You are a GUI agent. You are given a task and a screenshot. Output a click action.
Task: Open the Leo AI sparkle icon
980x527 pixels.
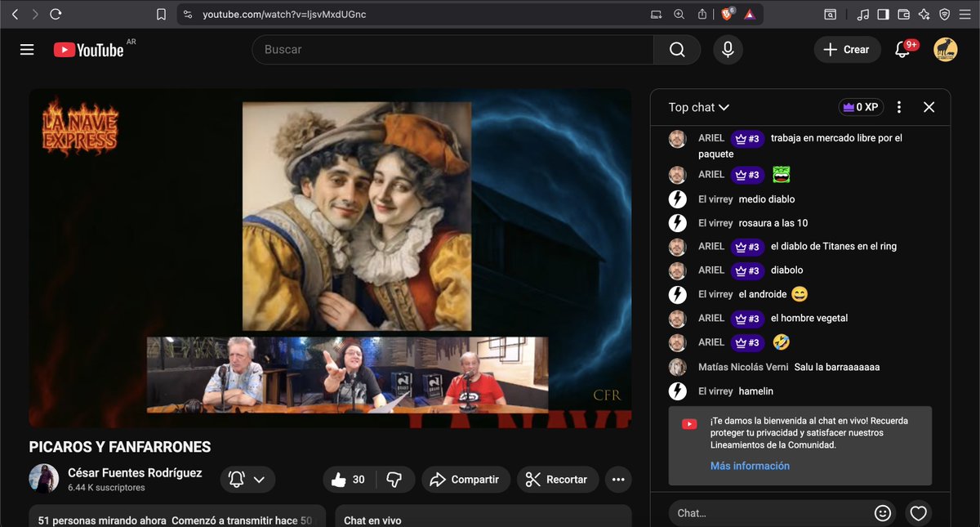(x=924, y=14)
